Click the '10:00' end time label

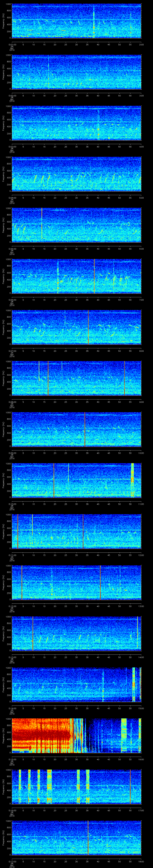click(141, 453)
